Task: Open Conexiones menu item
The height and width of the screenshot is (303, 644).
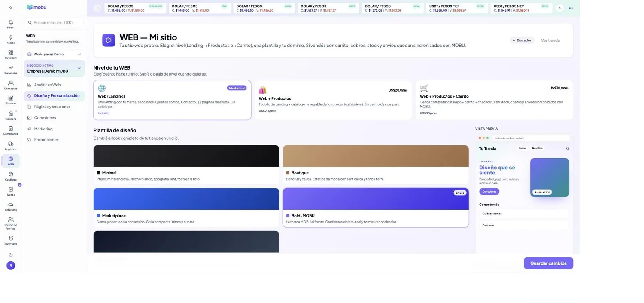Action: point(54,118)
